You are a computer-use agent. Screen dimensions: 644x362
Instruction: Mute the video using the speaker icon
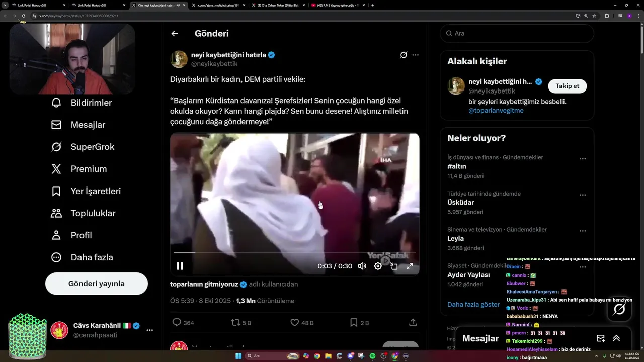[362, 266]
